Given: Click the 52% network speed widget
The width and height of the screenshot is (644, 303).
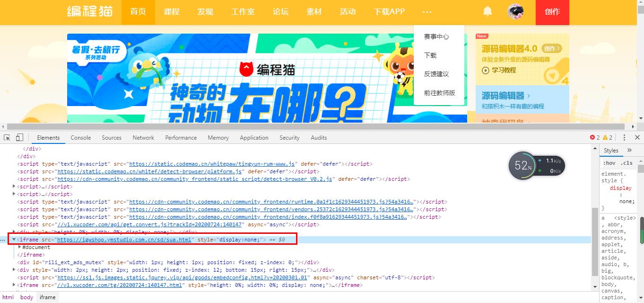Looking at the screenshot, I should pyautogui.click(x=537, y=165).
